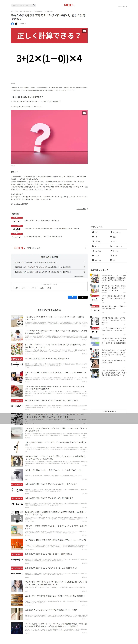Share article via Facebook icon under title

(13, 24)
